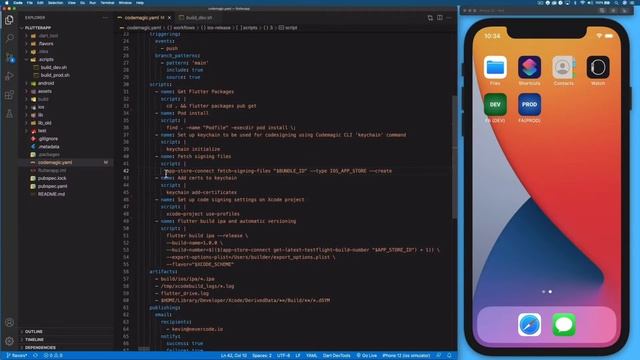Open the Watch app on the simulator
The height and width of the screenshot is (360, 640).
[598, 67]
